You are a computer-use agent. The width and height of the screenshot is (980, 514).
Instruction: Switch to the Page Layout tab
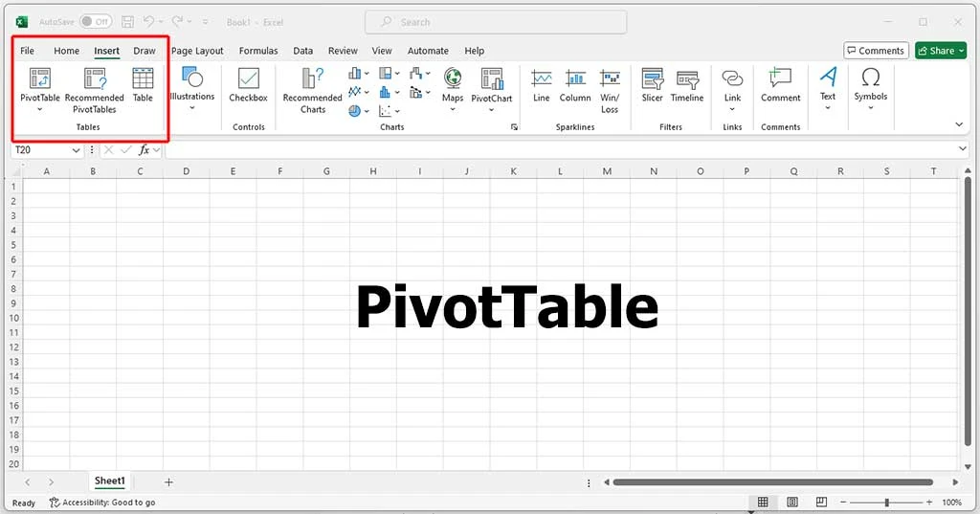click(x=197, y=51)
